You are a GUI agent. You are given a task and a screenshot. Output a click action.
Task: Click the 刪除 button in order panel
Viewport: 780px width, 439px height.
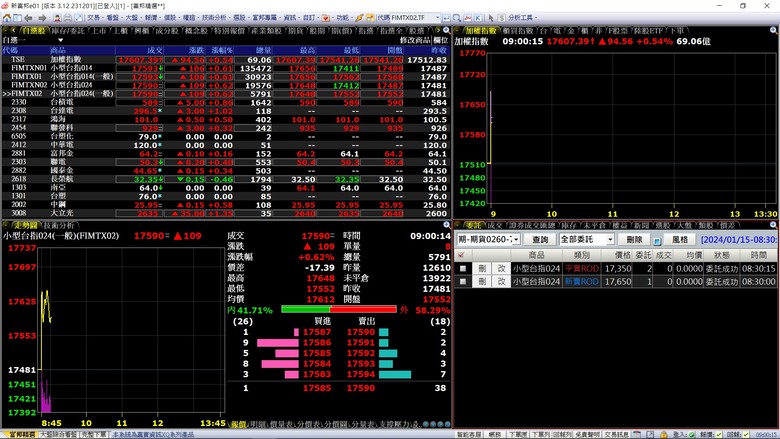tap(634, 240)
